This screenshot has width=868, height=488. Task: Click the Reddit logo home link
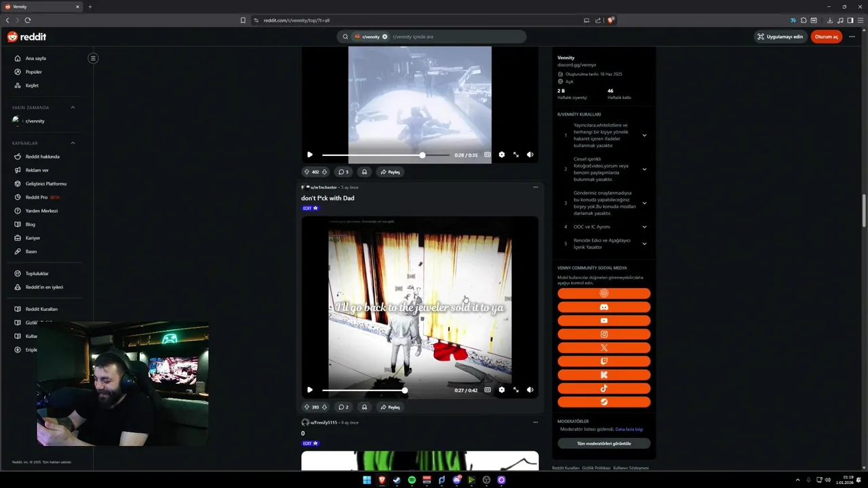pyautogui.click(x=26, y=37)
